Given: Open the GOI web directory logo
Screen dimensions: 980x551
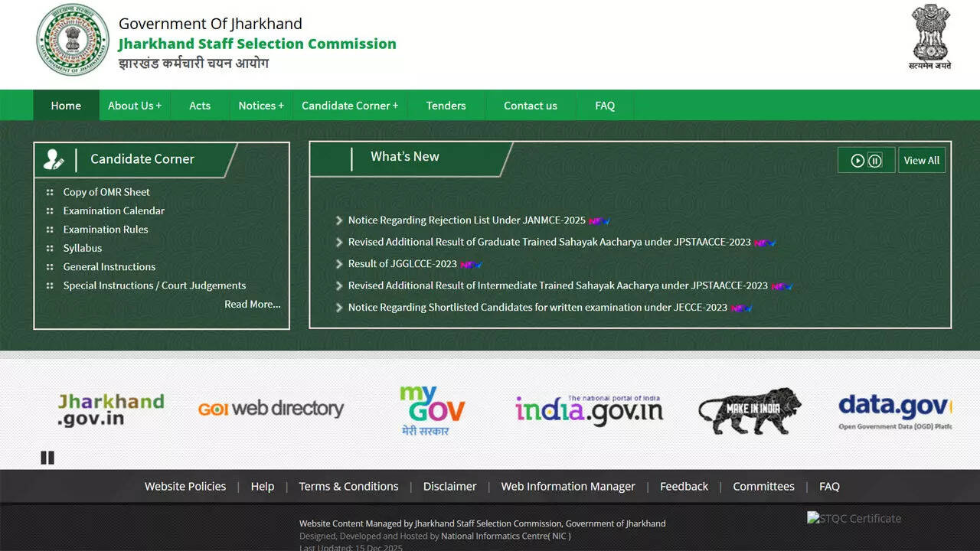Looking at the screenshot, I should tap(271, 409).
